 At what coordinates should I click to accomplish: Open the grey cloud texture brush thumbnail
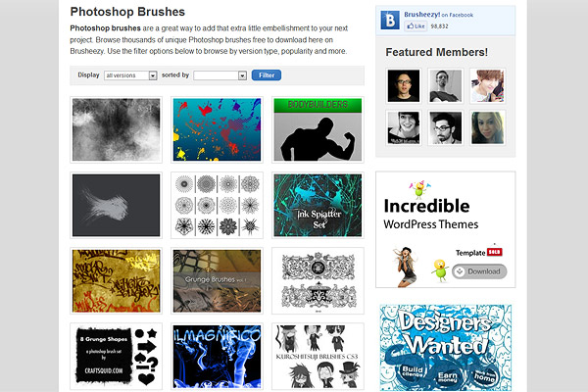117,129
